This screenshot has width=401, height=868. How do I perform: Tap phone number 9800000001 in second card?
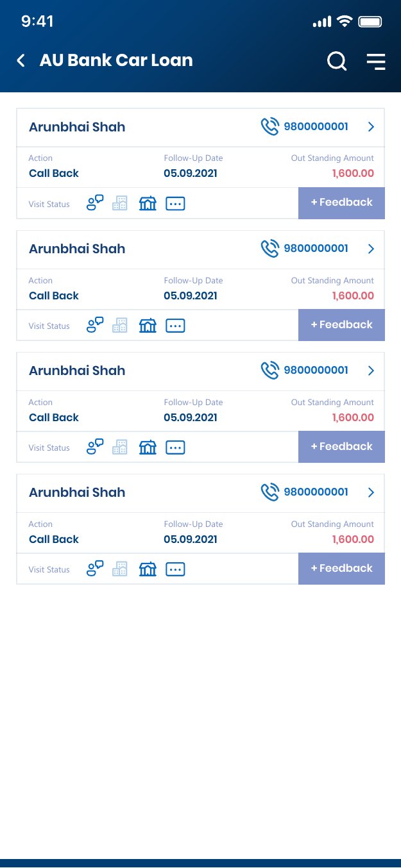pyautogui.click(x=316, y=248)
